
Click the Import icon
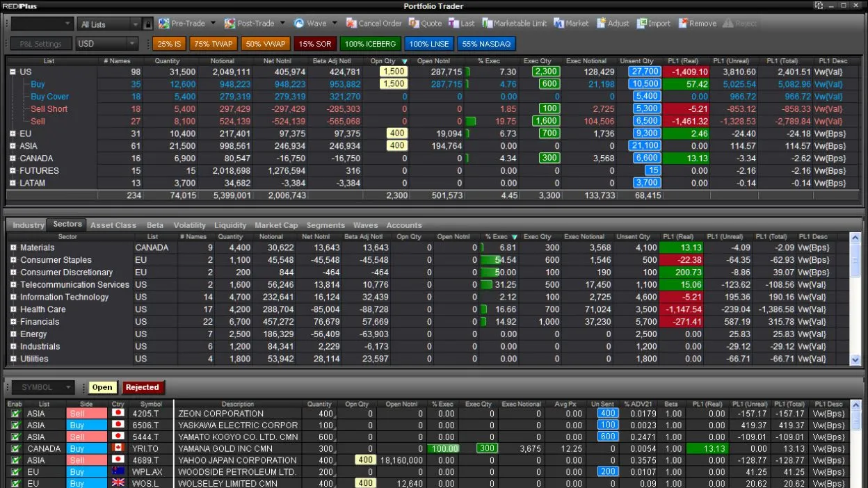coord(641,24)
